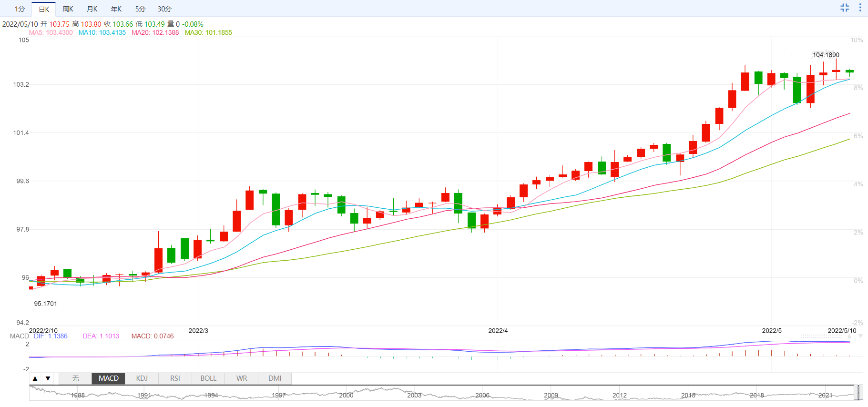The image size is (868, 407).
Task: Show the 年K yearly chart
Action: [x=116, y=9]
